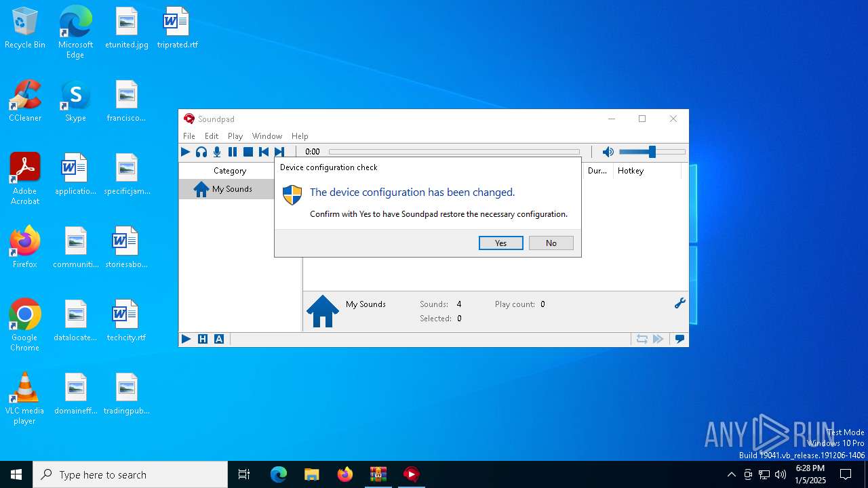Click Soundpad icon in taskbar
This screenshot has width=868, height=488.
tap(411, 474)
